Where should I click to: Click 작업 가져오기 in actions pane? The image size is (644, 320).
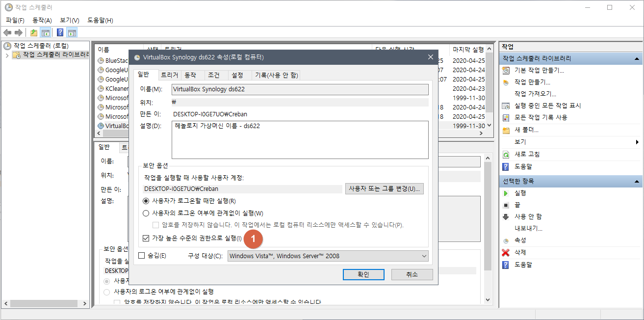tap(535, 94)
